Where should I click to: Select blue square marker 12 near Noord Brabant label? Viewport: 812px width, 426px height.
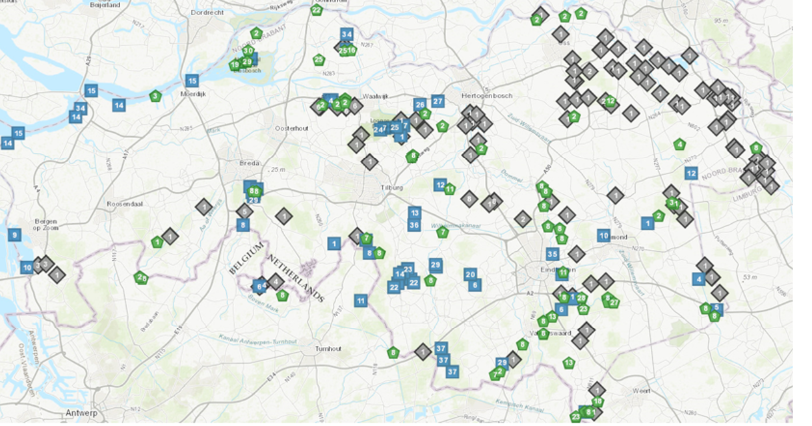coord(691,173)
